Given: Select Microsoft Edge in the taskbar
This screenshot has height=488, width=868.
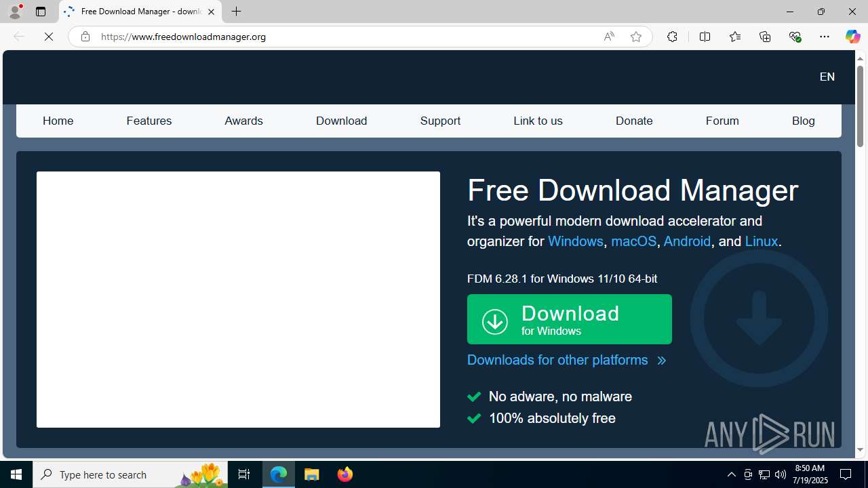Looking at the screenshot, I should click(279, 474).
